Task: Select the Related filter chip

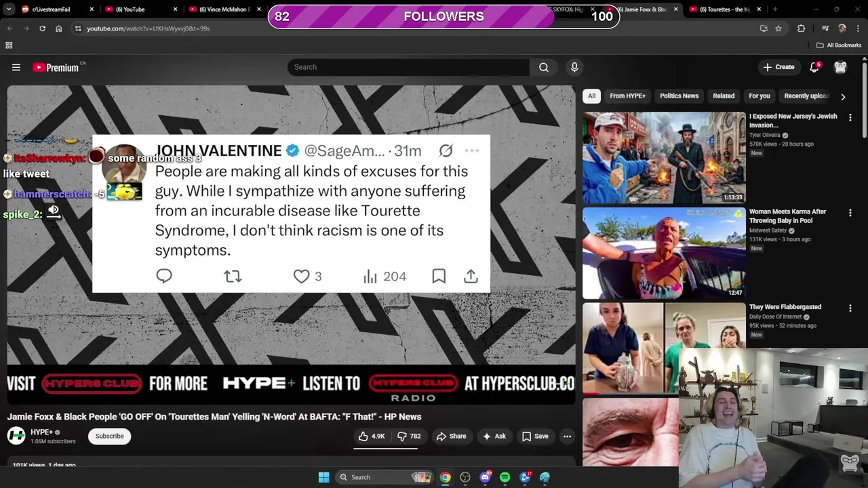Action: click(x=724, y=96)
